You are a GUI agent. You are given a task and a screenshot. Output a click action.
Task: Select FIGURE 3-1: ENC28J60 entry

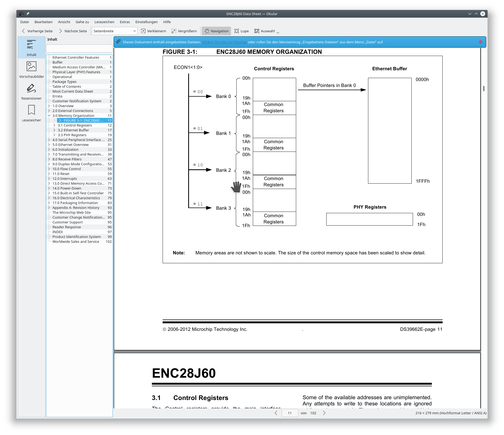85,120
